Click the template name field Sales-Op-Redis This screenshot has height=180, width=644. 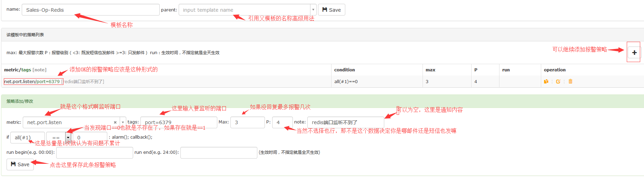[90, 10]
